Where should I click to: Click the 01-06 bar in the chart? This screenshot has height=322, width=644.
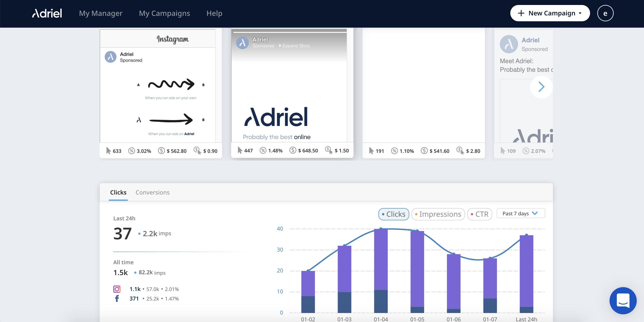click(x=453, y=284)
